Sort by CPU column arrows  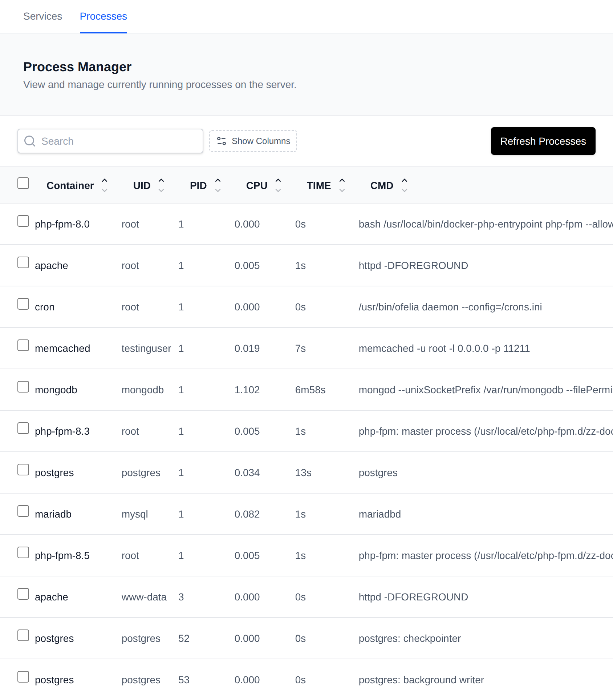pos(278,185)
